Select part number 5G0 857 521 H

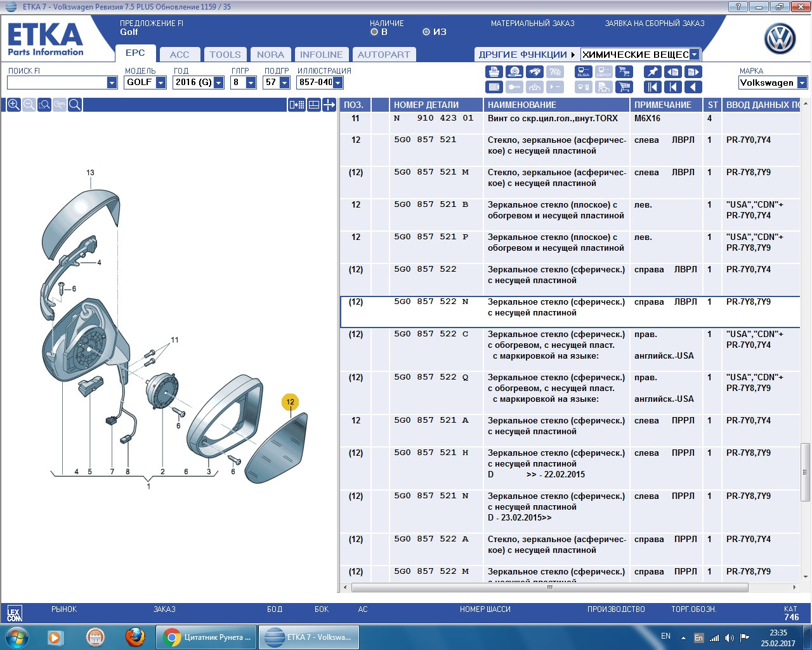coord(431,453)
